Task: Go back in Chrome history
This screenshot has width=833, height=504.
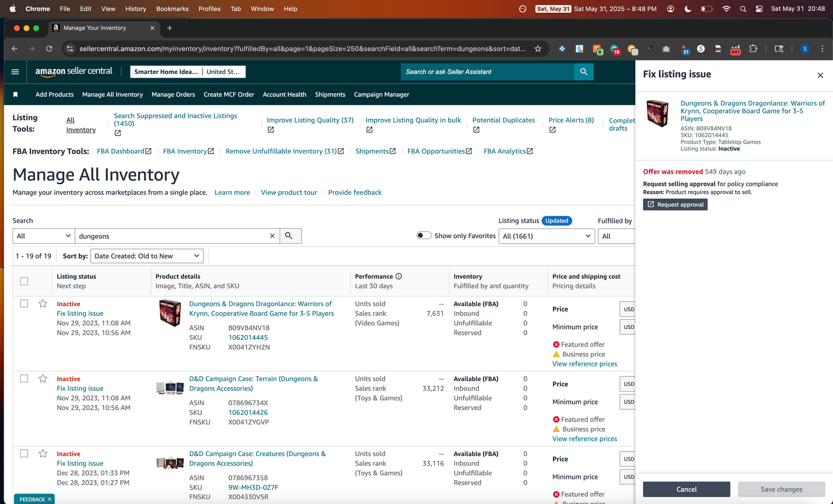Action: coord(15,48)
